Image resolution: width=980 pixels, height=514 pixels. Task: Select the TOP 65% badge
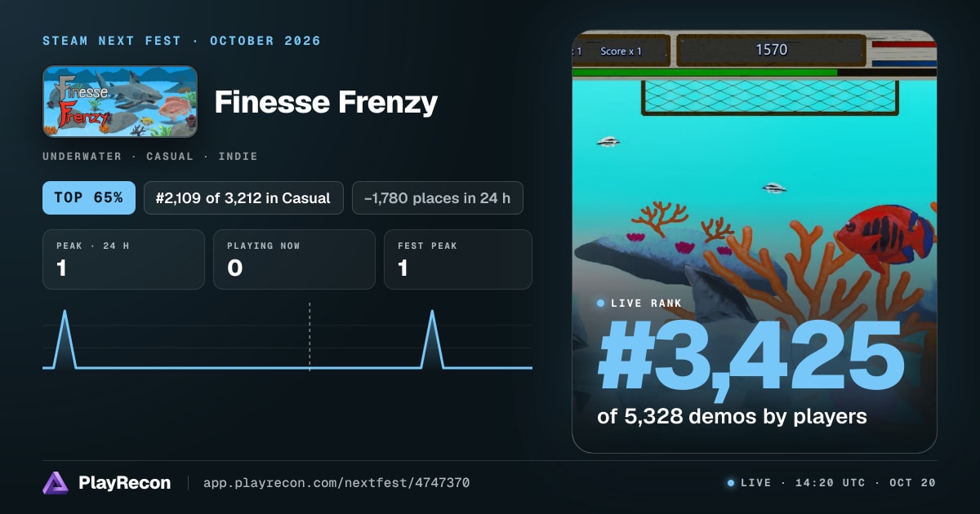(89, 197)
